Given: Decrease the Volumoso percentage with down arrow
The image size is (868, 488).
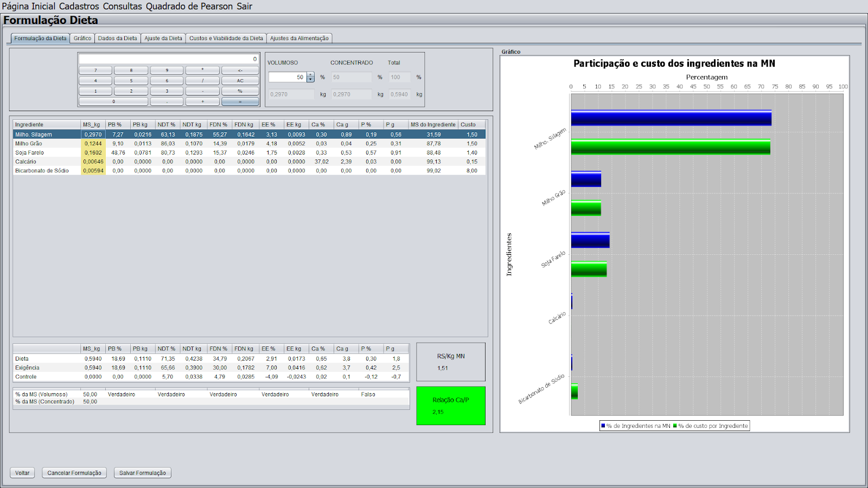Looking at the screenshot, I should tap(310, 80).
